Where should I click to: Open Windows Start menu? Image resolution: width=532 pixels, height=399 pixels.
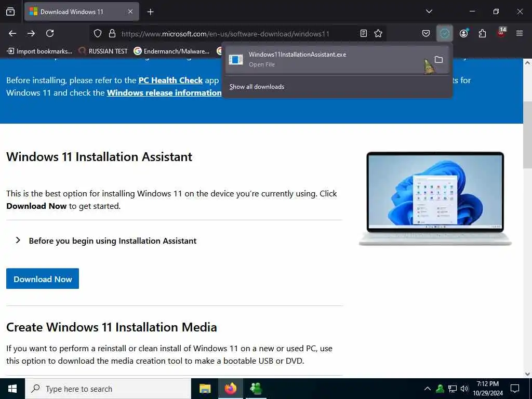click(x=12, y=389)
